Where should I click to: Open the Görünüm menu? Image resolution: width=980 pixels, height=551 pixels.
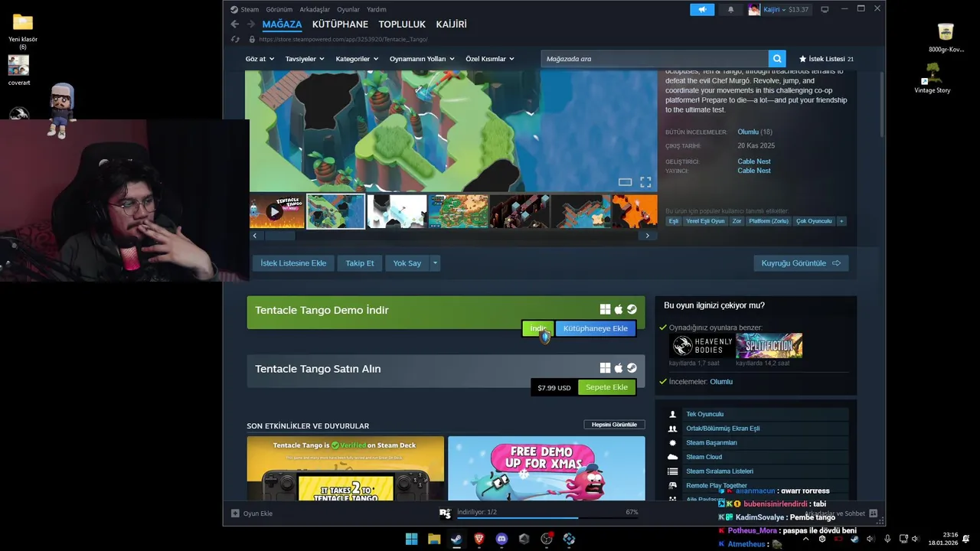(x=279, y=9)
